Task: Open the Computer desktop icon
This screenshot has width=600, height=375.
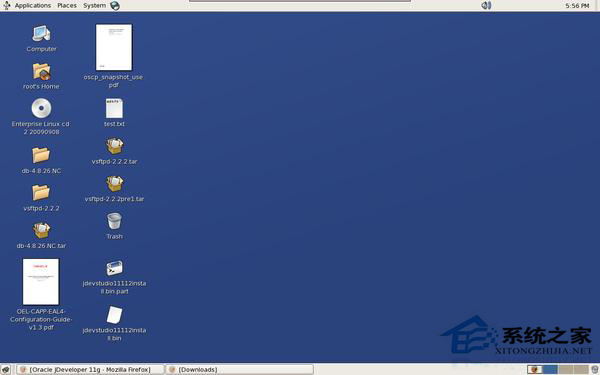Action: point(41,34)
